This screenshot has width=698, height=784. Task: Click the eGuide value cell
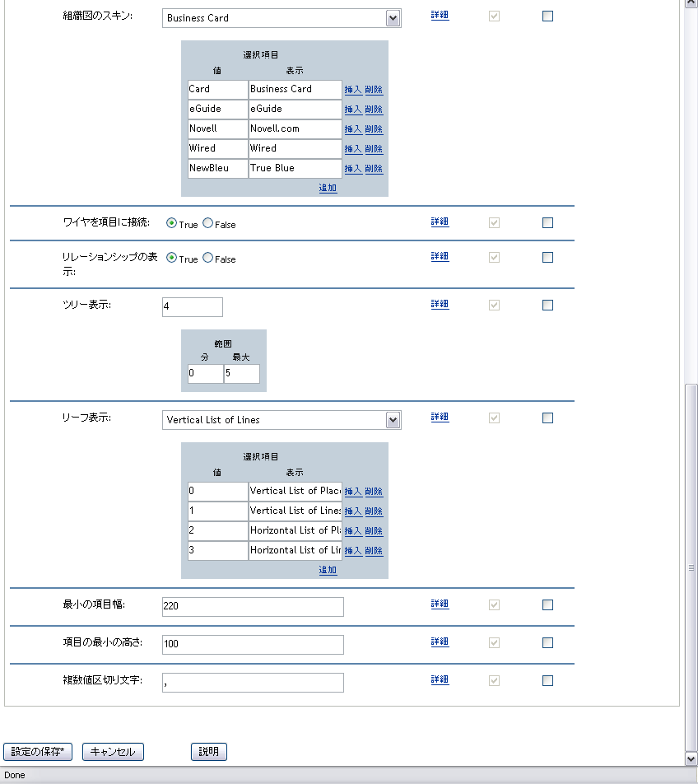218,109
